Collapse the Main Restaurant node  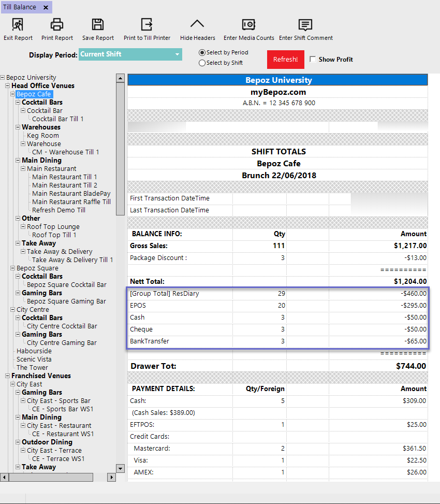point(23,168)
